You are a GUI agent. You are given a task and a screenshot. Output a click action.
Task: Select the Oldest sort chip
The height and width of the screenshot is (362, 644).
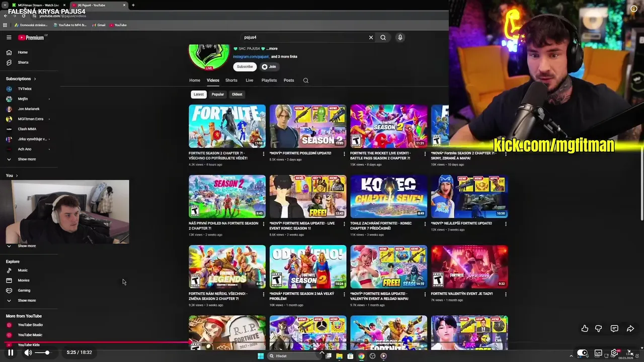[x=237, y=94]
